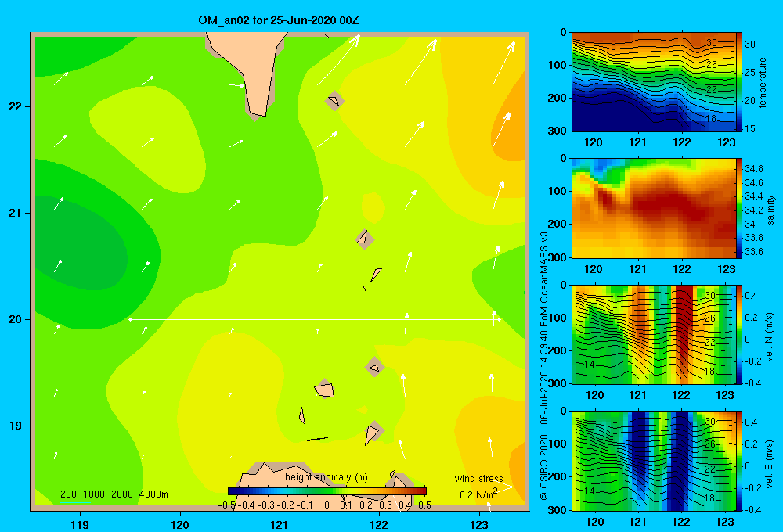Click longitude label 120 below main map

point(180,524)
